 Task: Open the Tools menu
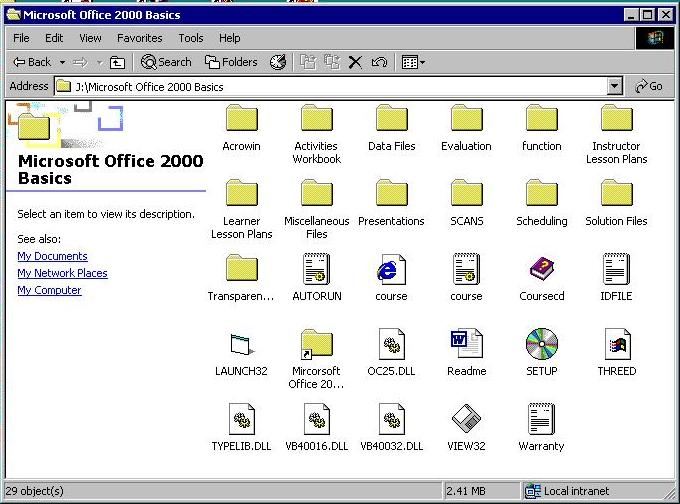click(191, 38)
